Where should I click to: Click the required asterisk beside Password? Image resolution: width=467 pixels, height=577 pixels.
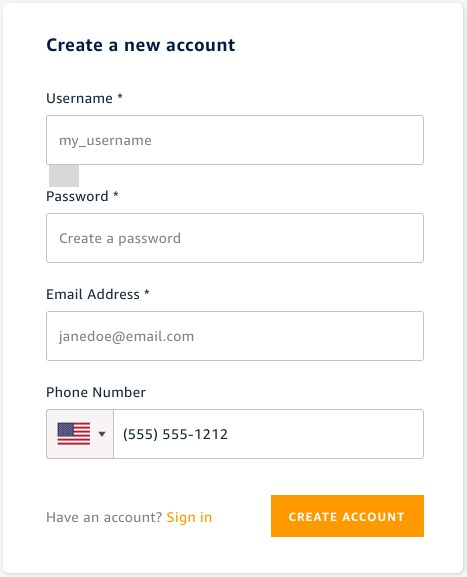(x=116, y=195)
